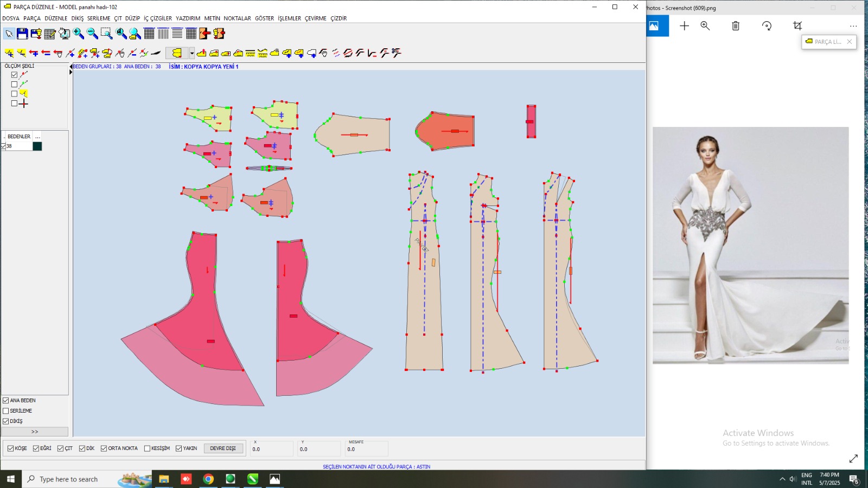Click the blue floppy disk save icon
The height and width of the screenshot is (488, 868).
pyautogui.click(x=22, y=34)
